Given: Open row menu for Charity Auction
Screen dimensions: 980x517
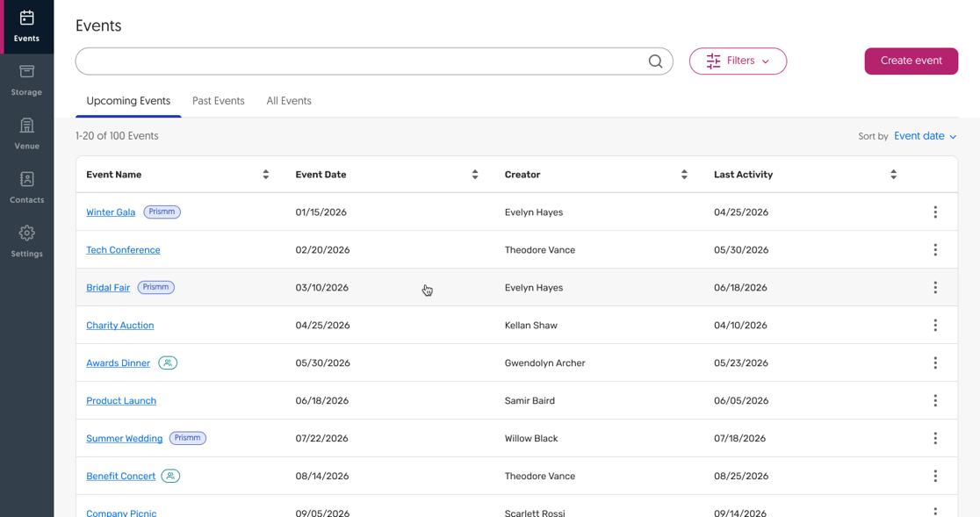Looking at the screenshot, I should click(935, 326).
